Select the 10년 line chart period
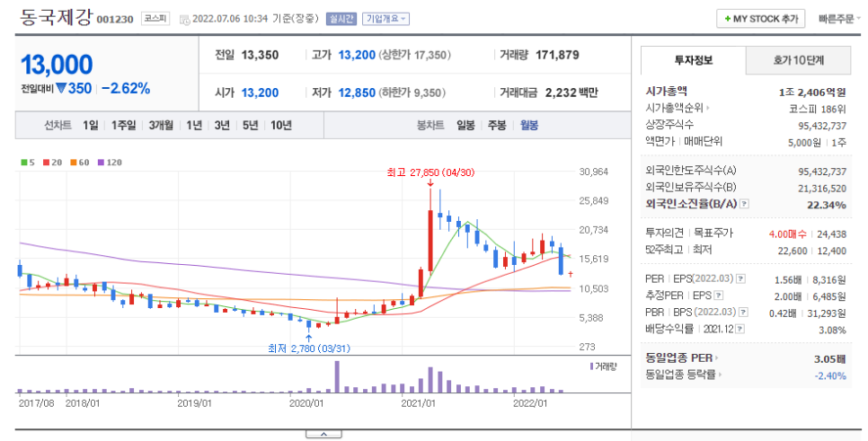 click(x=281, y=126)
